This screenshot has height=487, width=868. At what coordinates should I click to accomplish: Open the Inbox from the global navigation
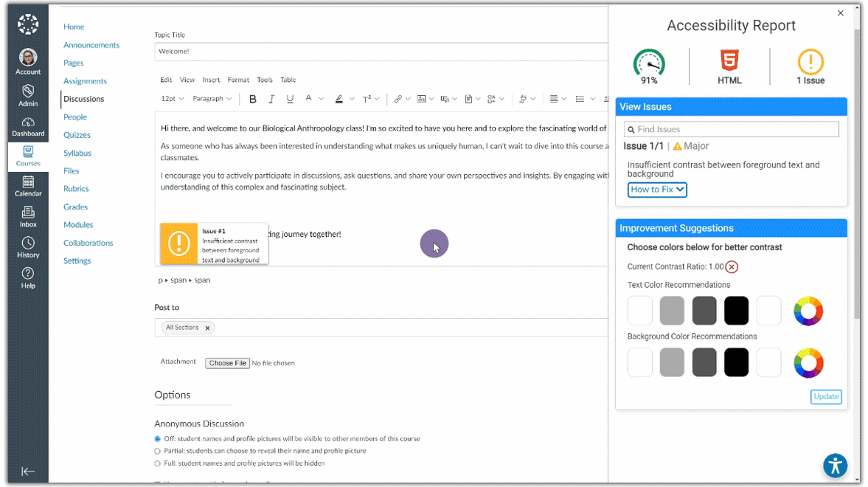pos(28,216)
